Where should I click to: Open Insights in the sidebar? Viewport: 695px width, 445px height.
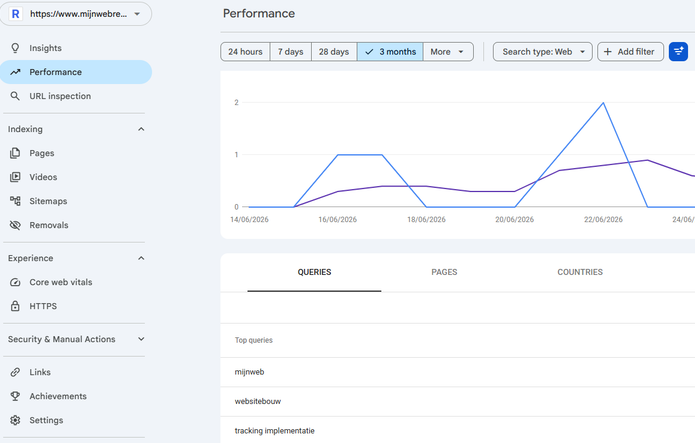tap(76, 48)
